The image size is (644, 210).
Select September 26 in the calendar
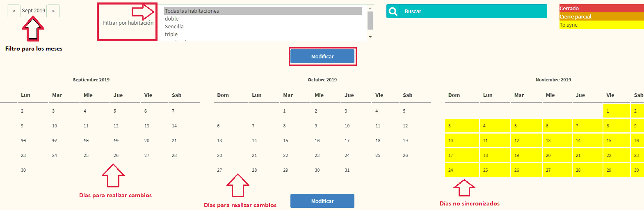click(116, 156)
